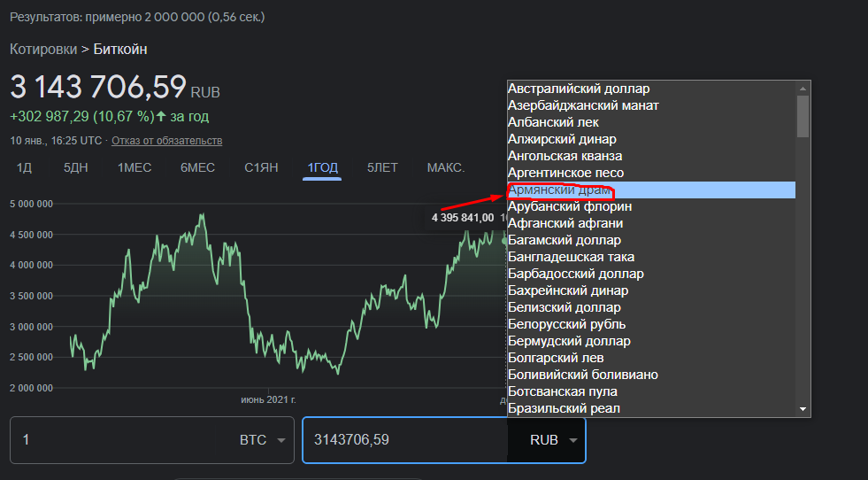
Task: Show the 5ЛЕТ chart range
Action: (382, 168)
